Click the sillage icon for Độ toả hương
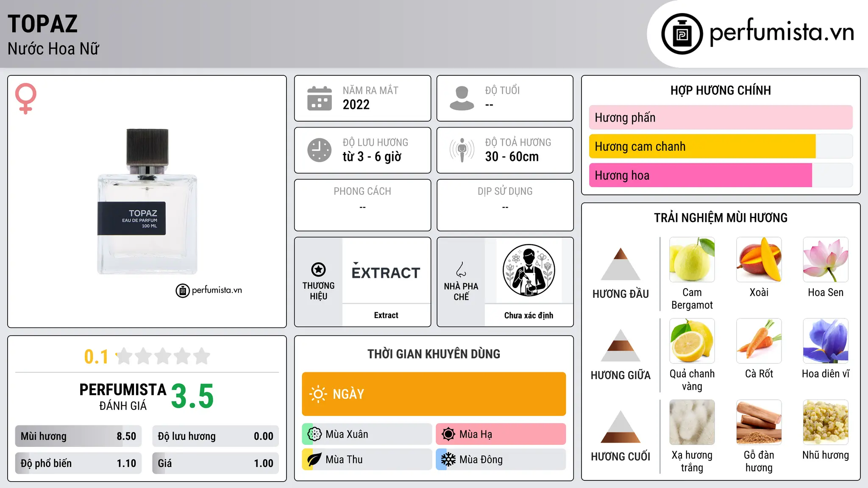Image resolution: width=868 pixels, height=488 pixels. (x=462, y=150)
